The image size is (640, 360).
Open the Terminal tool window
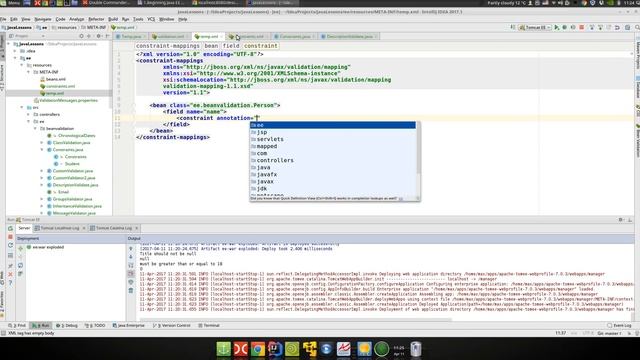(x=209, y=326)
